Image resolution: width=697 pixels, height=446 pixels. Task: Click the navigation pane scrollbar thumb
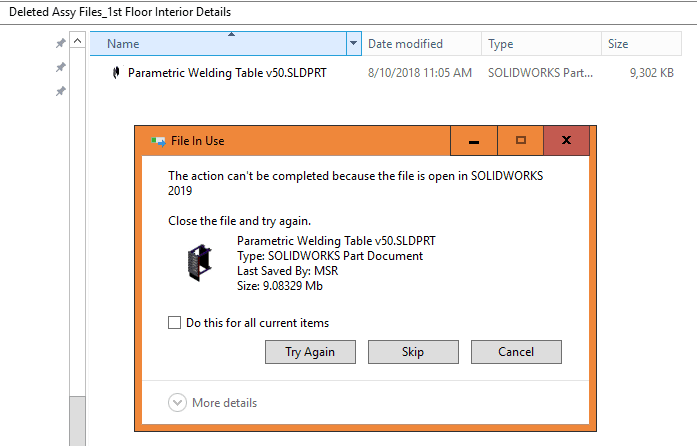pos(77,421)
